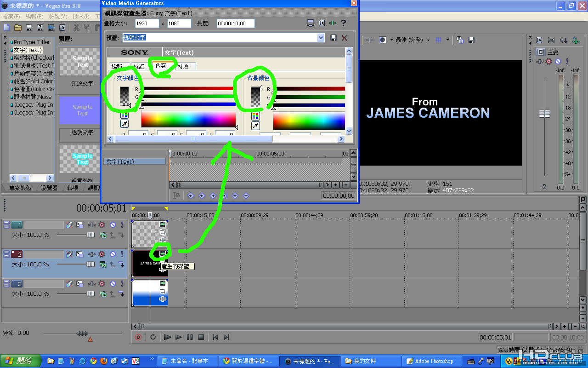Click the record button in transport bar
The width and height of the screenshot is (588, 368).
[138, 337]
